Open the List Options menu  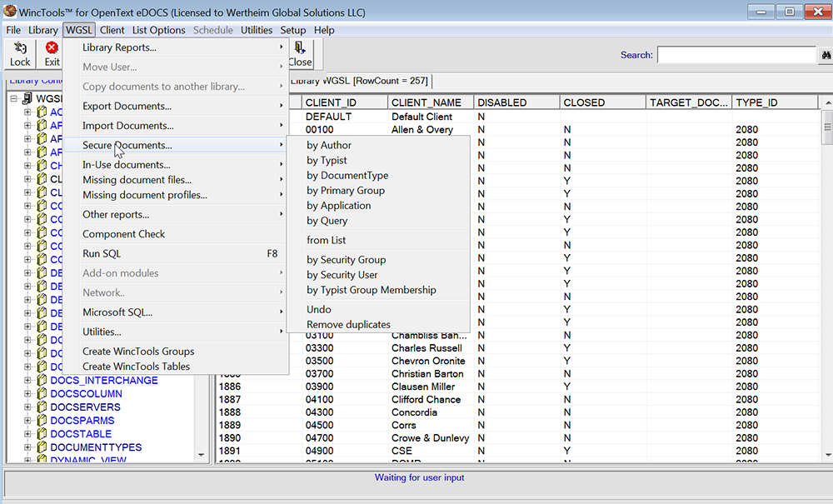point(159,30)
